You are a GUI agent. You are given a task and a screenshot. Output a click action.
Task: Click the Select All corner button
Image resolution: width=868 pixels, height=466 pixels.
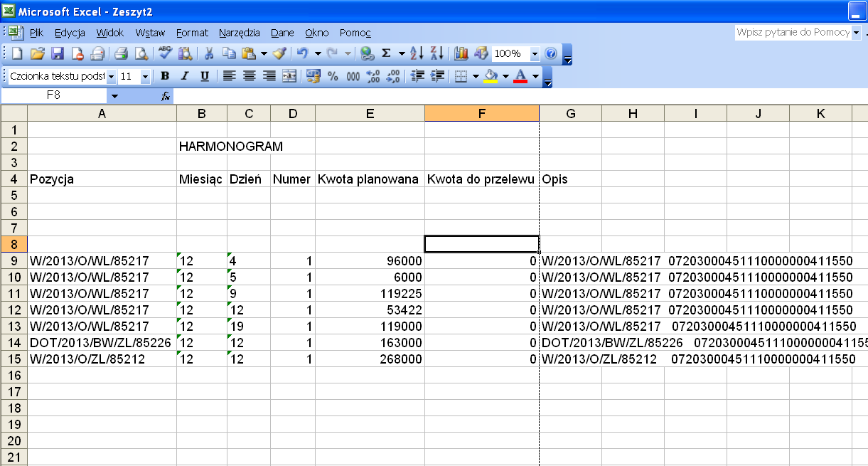coord(14,113)
